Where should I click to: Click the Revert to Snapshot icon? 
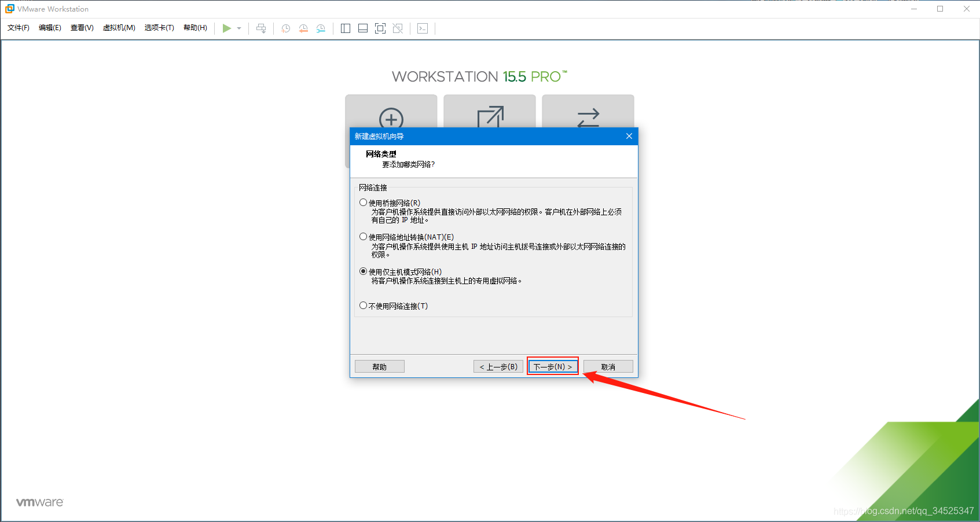[303, 28]
